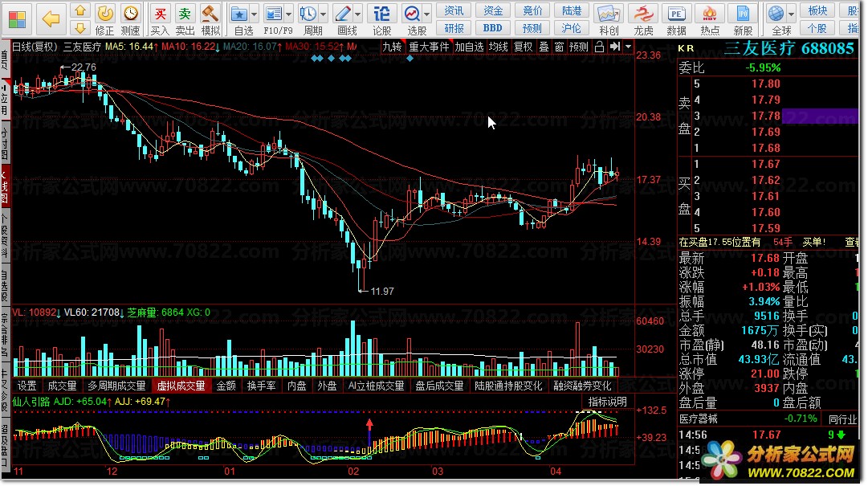Toggle chart 预测 forecast button beside 窗

click(579, 47)
